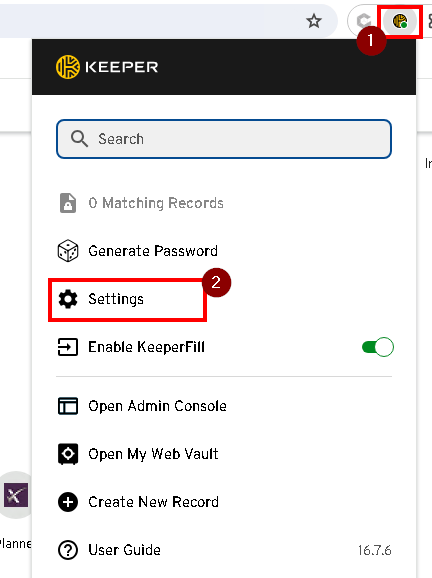The image size is (432, 578).
Task: Select Create New Record
Action: pos(153,502)
